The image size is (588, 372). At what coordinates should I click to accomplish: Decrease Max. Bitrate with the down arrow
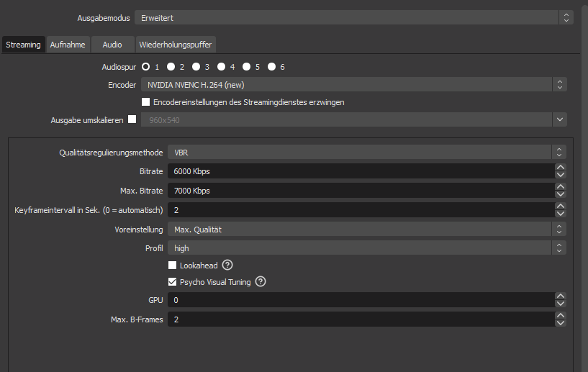point(560,194)
